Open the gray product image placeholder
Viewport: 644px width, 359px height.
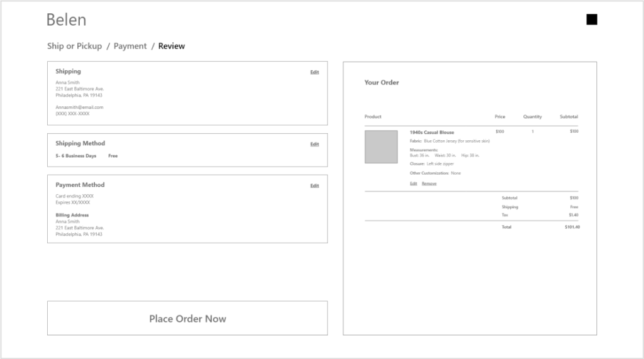381,147
